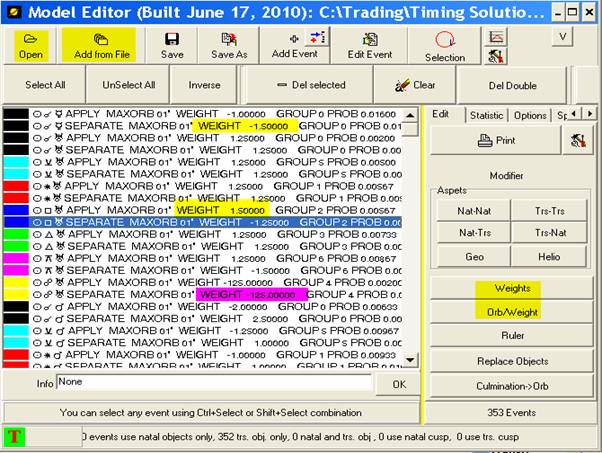602x453 pixels.
Task: Click the tools icon below chart icon
Action: [496, 56]
